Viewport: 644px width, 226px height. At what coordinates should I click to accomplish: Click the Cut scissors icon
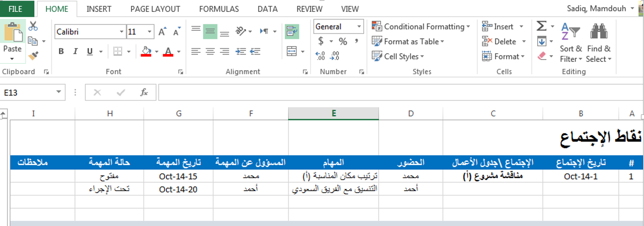(x=33, y=26)
